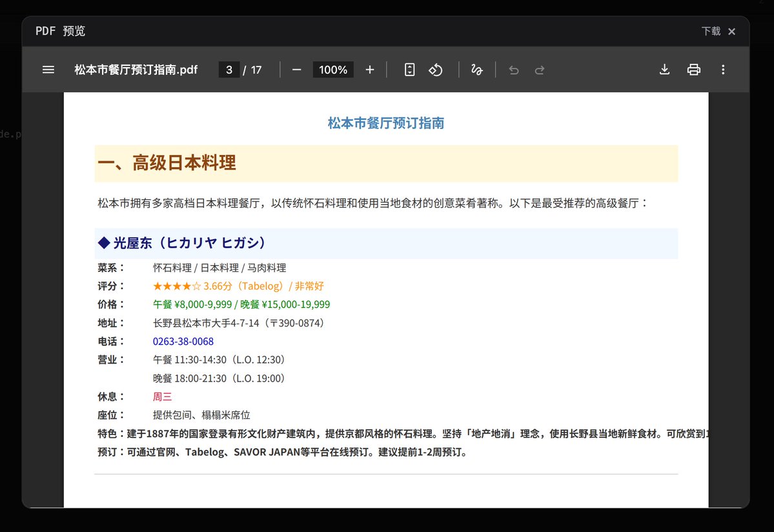Open the PDF sidebar hamburger menu
This screenshot has width=774, height=532.
coord(48,70)
